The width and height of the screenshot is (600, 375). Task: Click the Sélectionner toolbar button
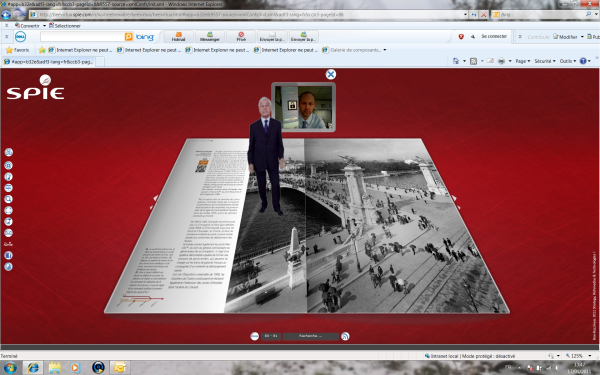[65, 26]
